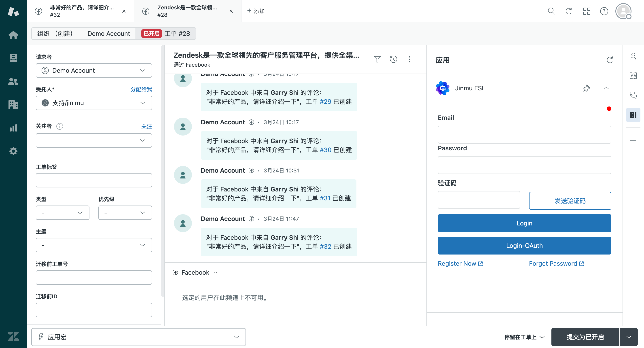644x348 pixels.
Task: Pin the Jinmu ESI app
Action: point(586,88)
